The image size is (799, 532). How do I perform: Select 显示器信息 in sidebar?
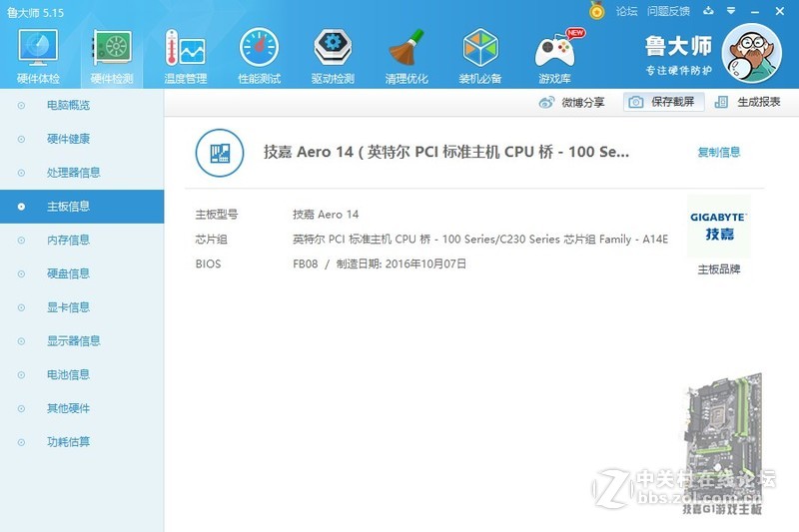pyautogui.click(x=82, y=340)
